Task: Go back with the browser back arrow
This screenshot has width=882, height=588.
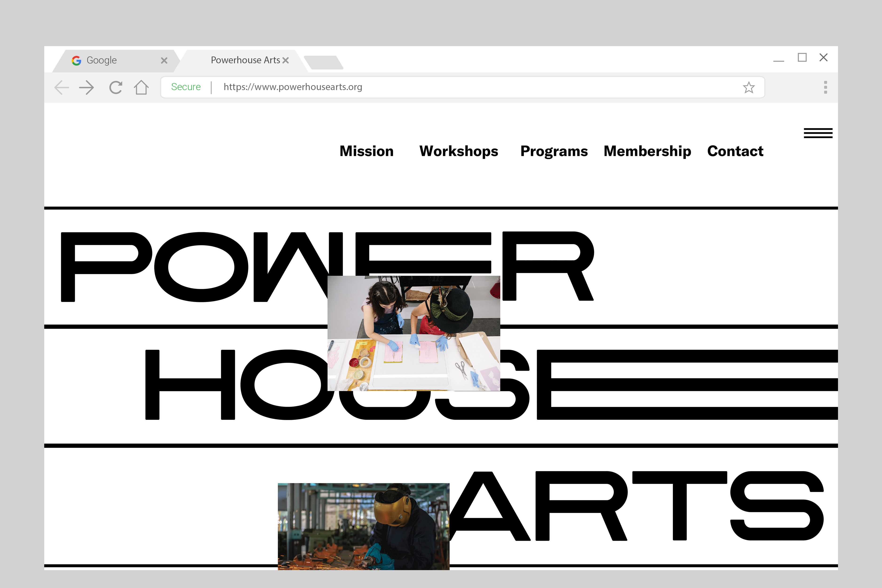Action: pyautogui.click(x=62, y=87)
